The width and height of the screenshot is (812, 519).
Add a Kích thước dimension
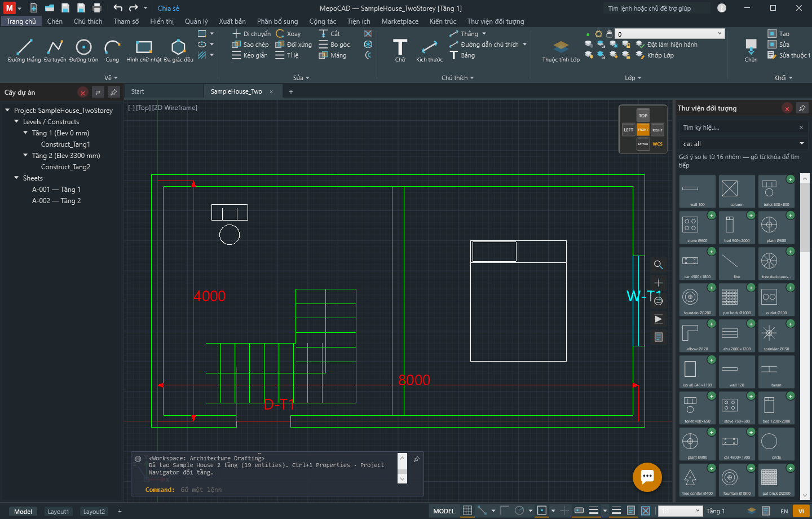click(x=429, y=50)
